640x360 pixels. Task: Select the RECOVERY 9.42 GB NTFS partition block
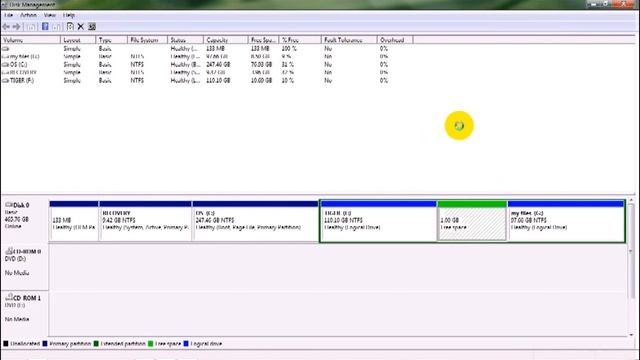pyautogui.click(x=145, y=221)
